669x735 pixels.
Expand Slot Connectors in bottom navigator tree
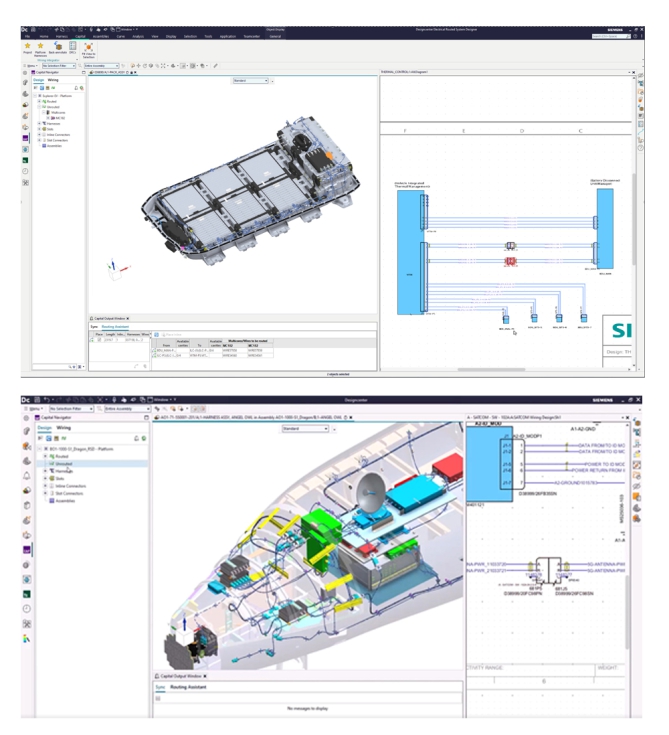pos(45,493)
